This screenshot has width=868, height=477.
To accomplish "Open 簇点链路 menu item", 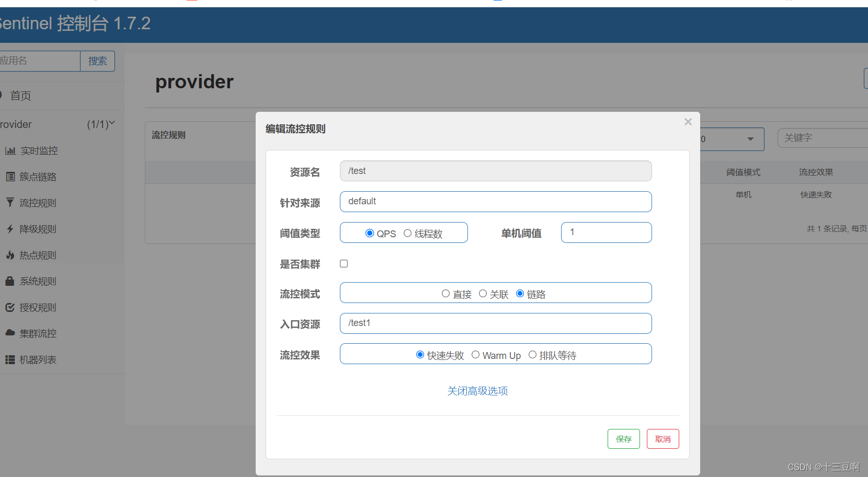I will coord(38,177).
